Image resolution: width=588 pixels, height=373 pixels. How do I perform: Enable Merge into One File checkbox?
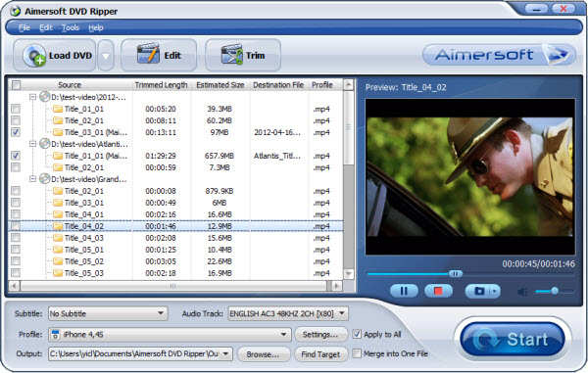(357, 353)
